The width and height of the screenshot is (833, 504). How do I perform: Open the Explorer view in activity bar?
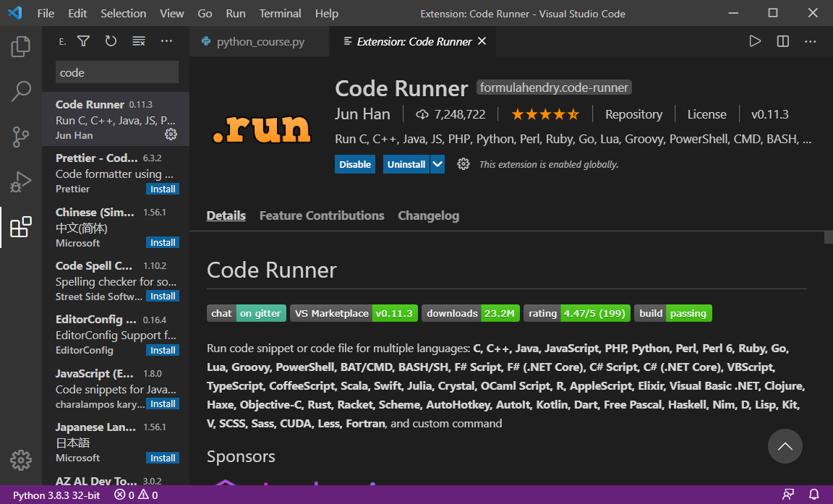pos(21,47)
